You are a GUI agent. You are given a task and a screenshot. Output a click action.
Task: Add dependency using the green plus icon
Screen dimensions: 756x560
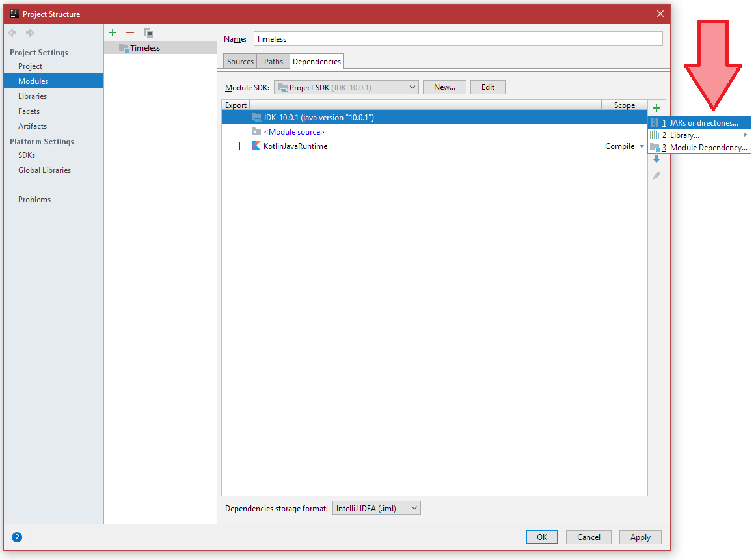pyautogui.click(x=656, y=108)
